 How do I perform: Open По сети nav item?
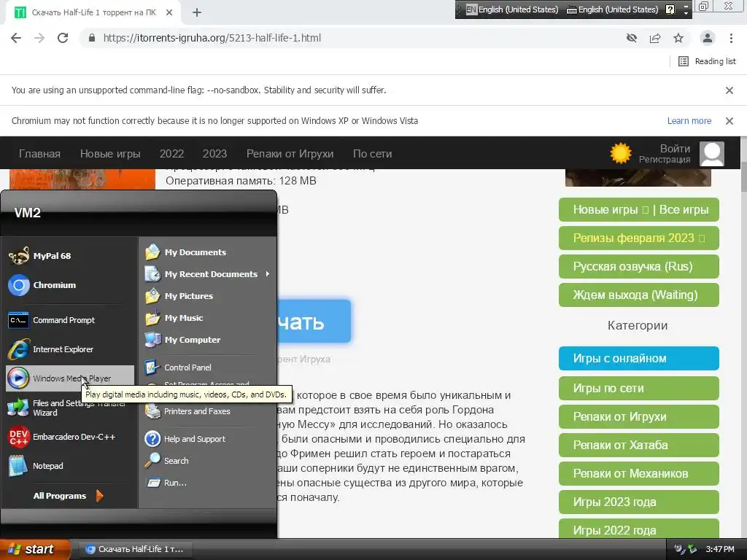coord(372,153)
